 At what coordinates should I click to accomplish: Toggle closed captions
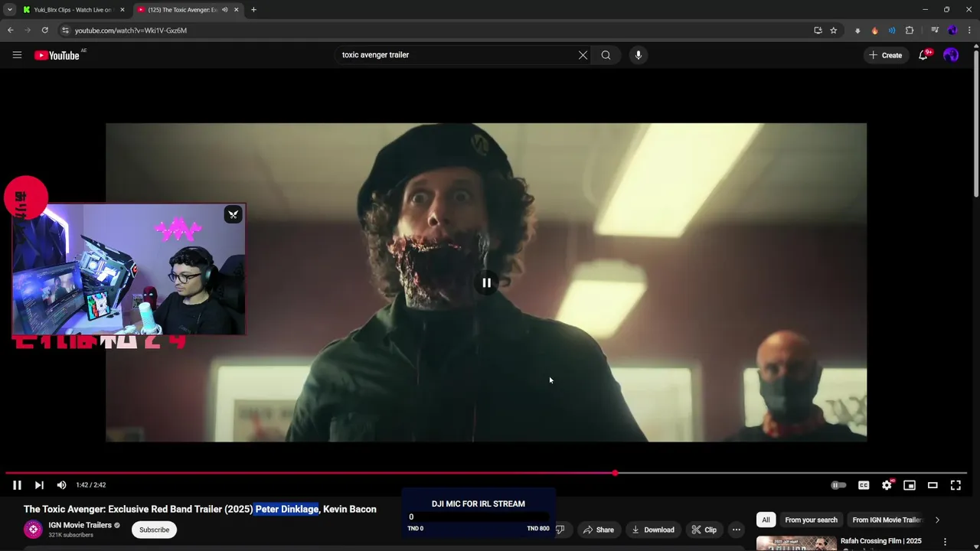click(x=864, y=485)
